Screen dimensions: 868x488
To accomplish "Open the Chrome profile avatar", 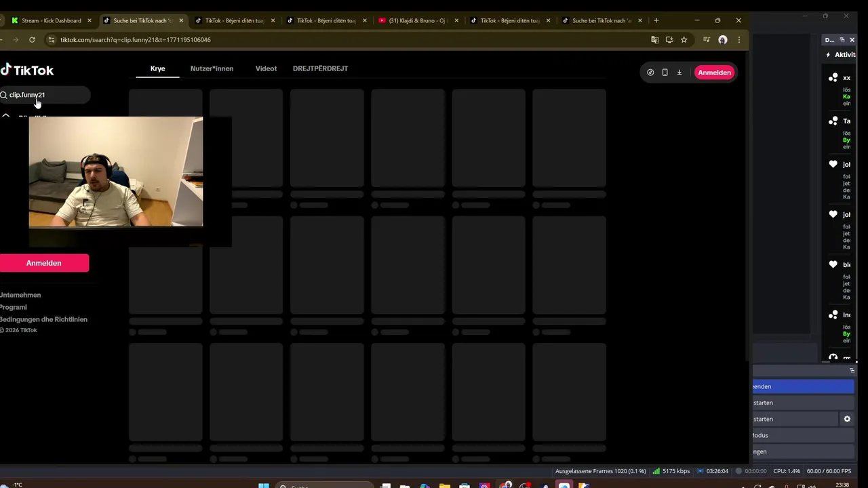I will [x=723, y=39].
